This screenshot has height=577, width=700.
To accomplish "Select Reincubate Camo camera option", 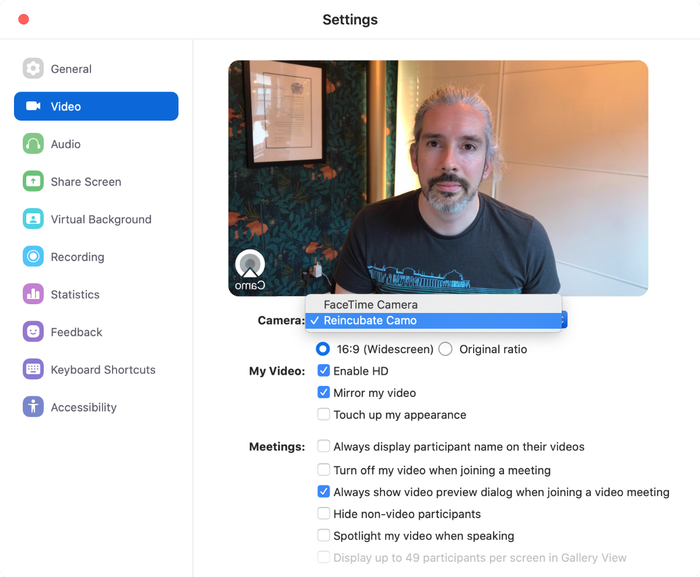I will (x=433, y=320).
